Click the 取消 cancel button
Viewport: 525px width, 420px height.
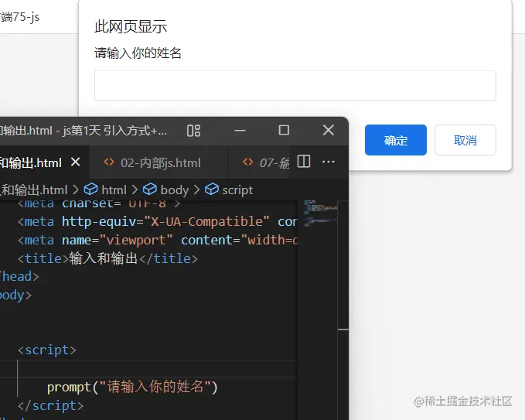(465, 140)
